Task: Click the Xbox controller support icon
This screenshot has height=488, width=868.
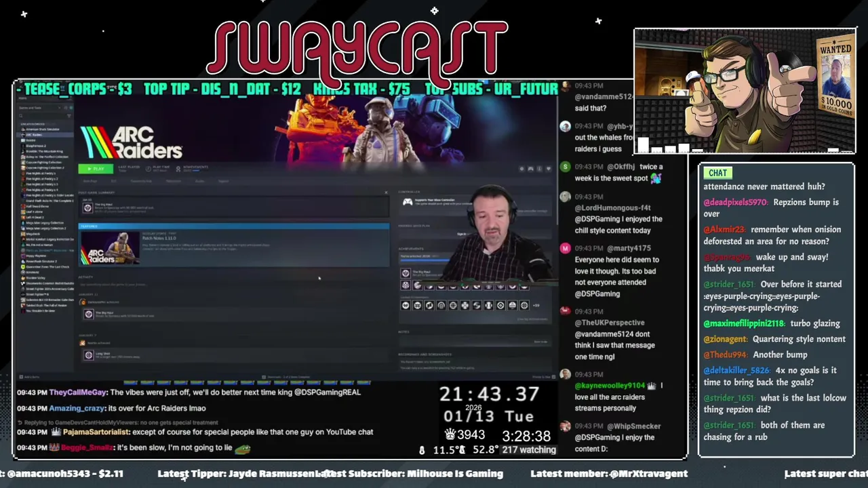Action: pos(408,202)
